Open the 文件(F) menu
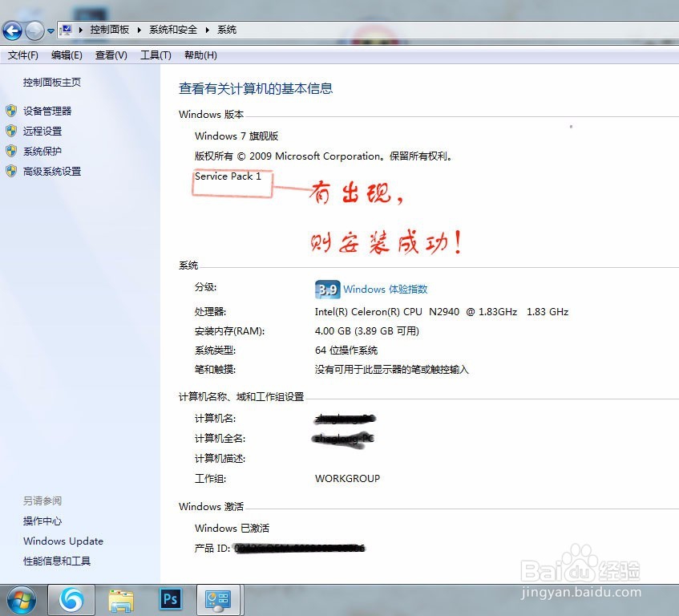The width and height of the screenshot is (679, 616). (x=23, y=55)
